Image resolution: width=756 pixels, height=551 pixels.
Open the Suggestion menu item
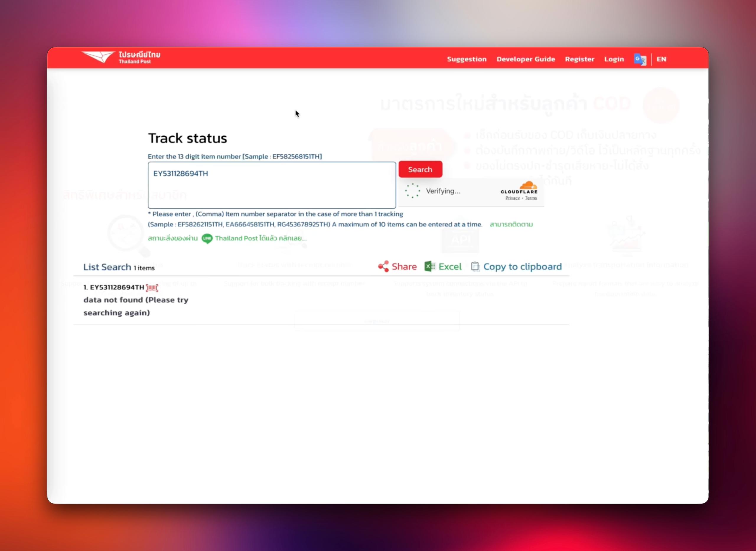click(467, 59)
